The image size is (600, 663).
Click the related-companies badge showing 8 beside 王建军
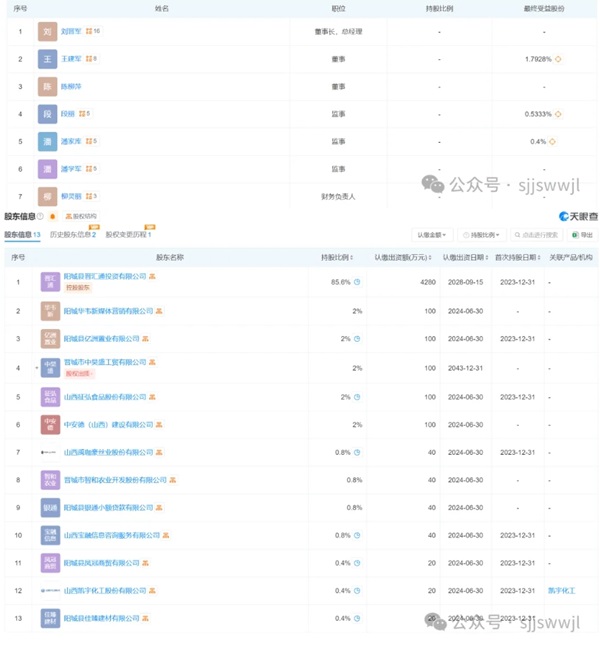[x=91, y=58]
